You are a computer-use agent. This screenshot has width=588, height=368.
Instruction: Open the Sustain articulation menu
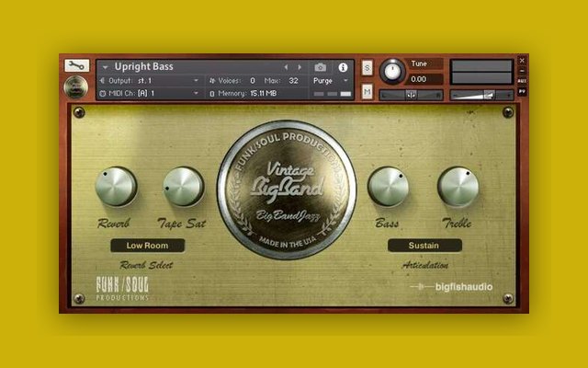(424, 246)
